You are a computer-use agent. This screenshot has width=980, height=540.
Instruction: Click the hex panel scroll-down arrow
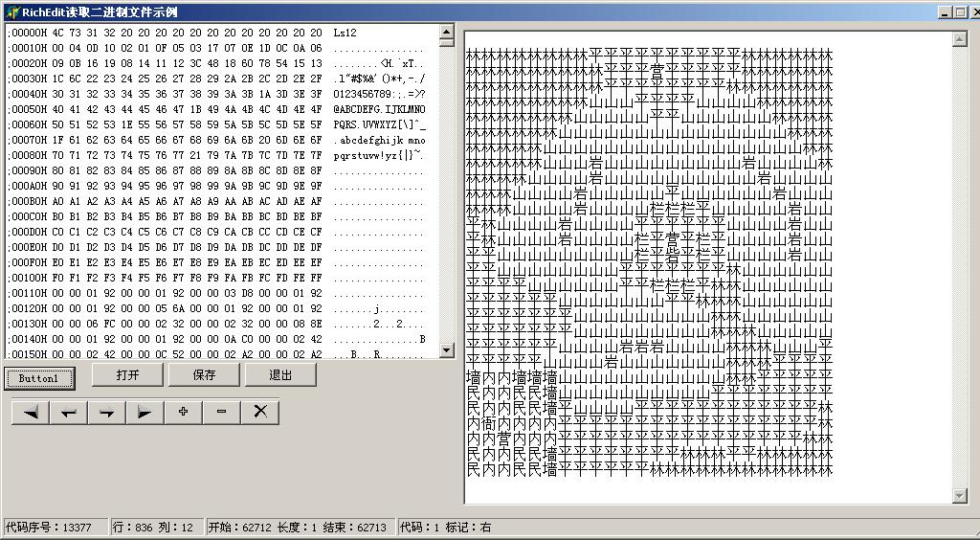pyautogui.click(x=446, y=350)
